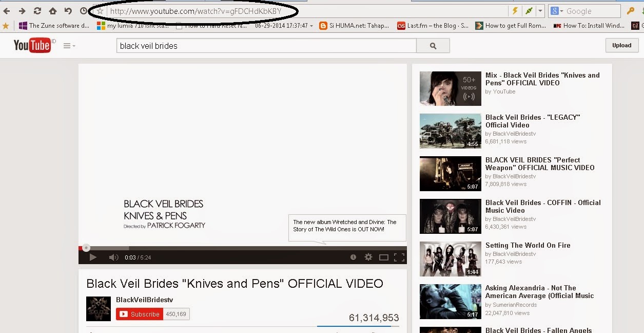Open 'Si HUMA.net: Tahap...' bookmark

pos(354,25)
